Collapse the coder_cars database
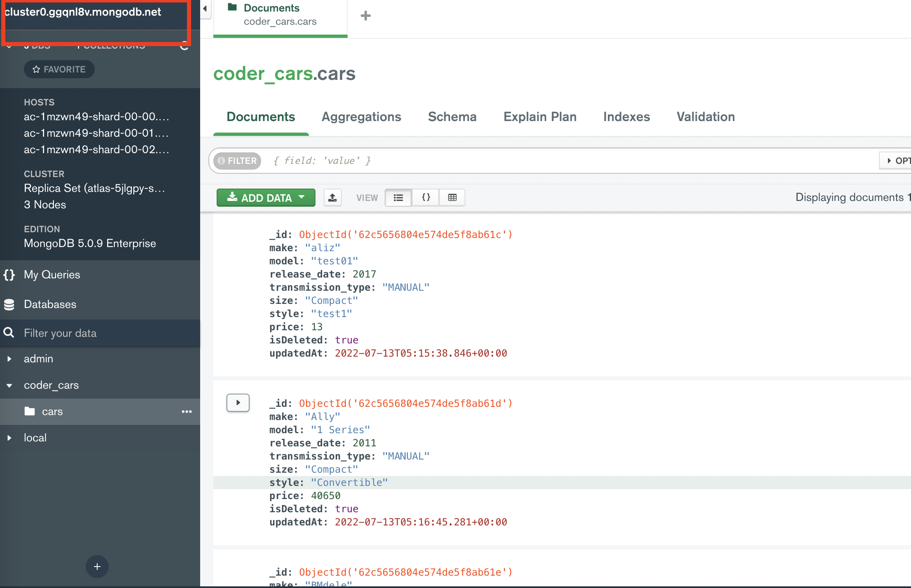The image size is (911, 588). (9, 385)
